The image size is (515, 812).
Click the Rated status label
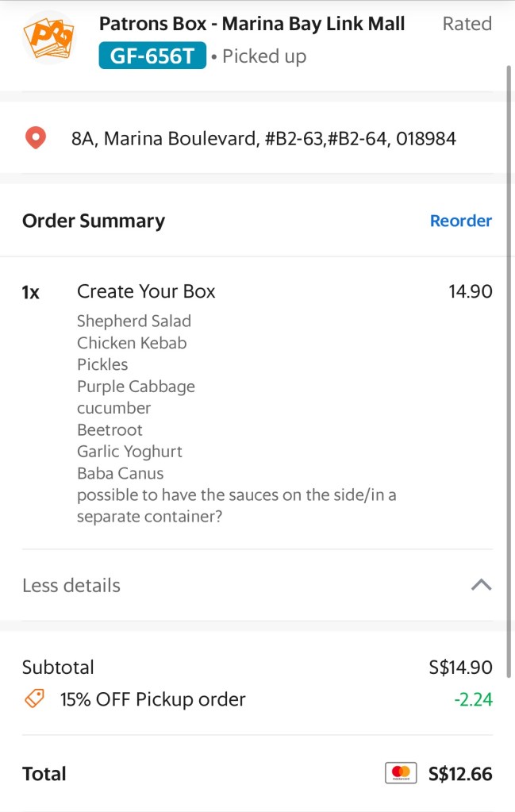coord(467,24)
